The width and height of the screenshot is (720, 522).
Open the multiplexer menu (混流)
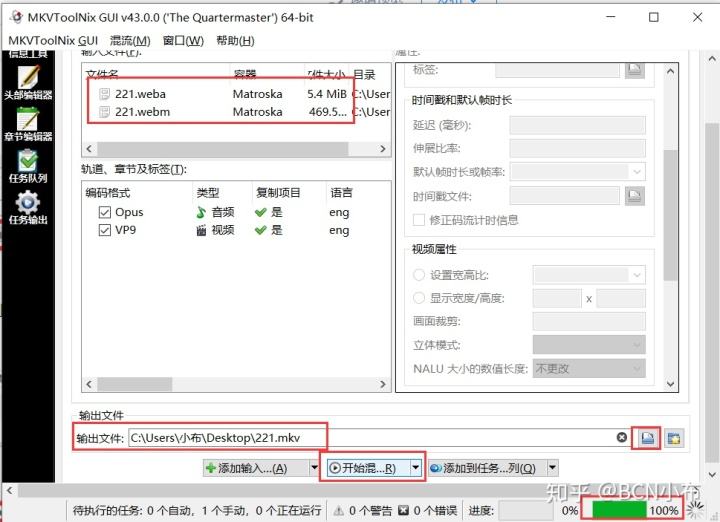(130, 41)
